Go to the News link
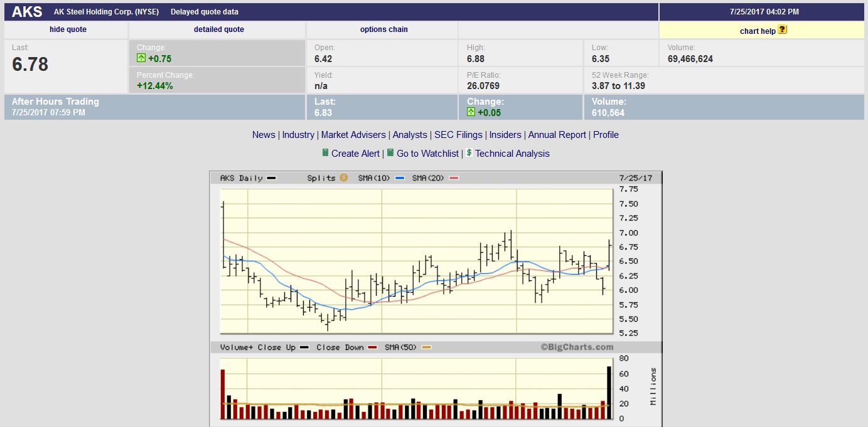The image size is (868, 427). [x=264, y=135]
